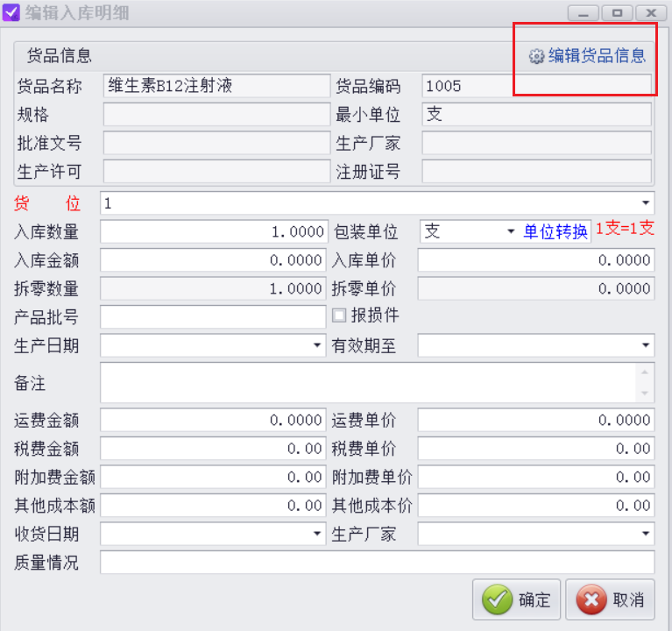Click the purple checkmark app icon in title bar
The image size is (672, 631).
11,12
